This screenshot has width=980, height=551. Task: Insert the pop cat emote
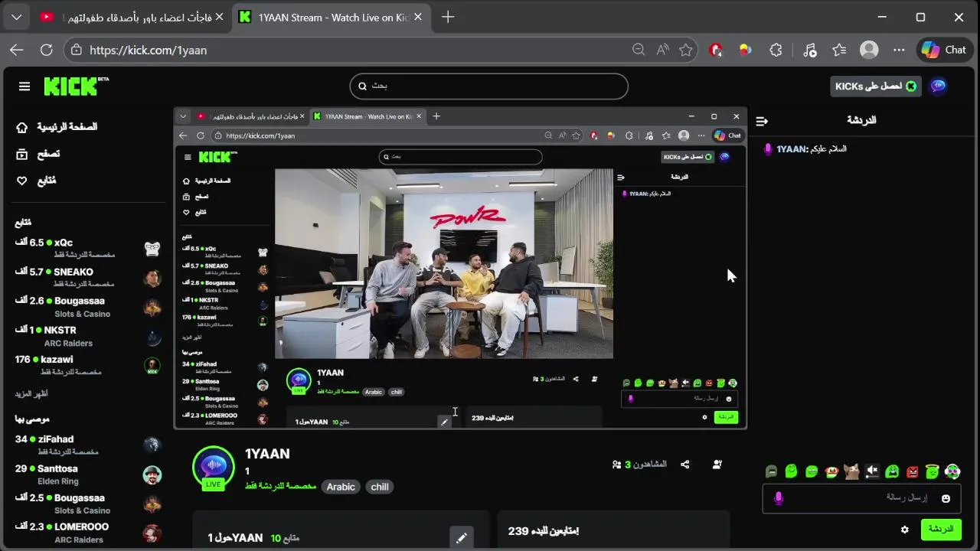click(x=851, y=471)
